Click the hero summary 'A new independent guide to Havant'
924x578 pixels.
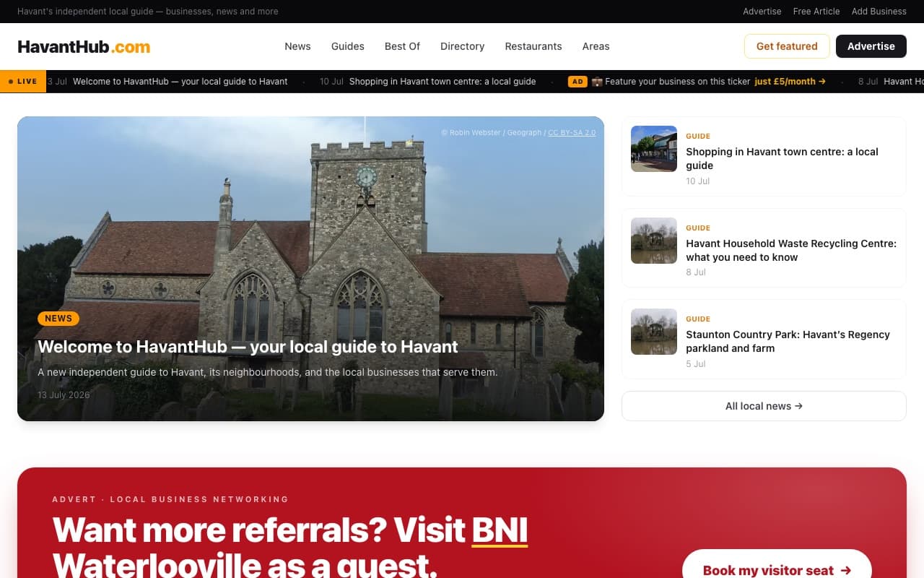point(267,373)
